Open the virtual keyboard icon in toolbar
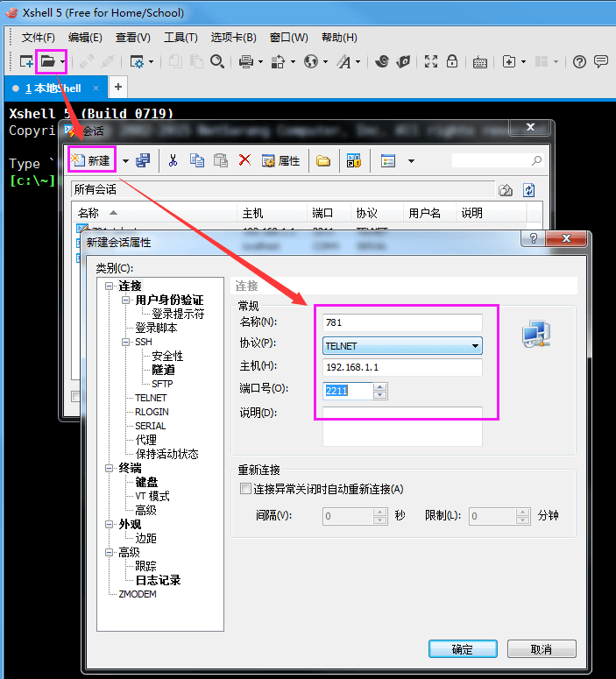 pyautogui.click(x=480, y=62)
